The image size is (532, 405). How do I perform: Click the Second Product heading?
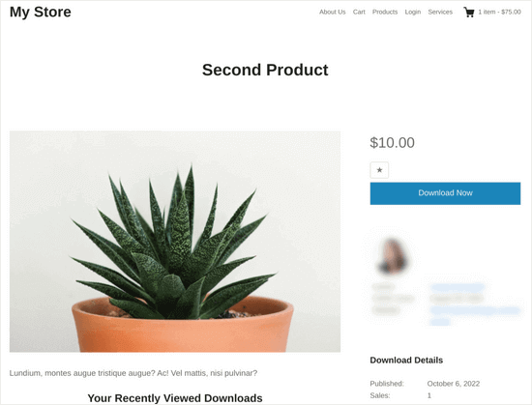265,71
